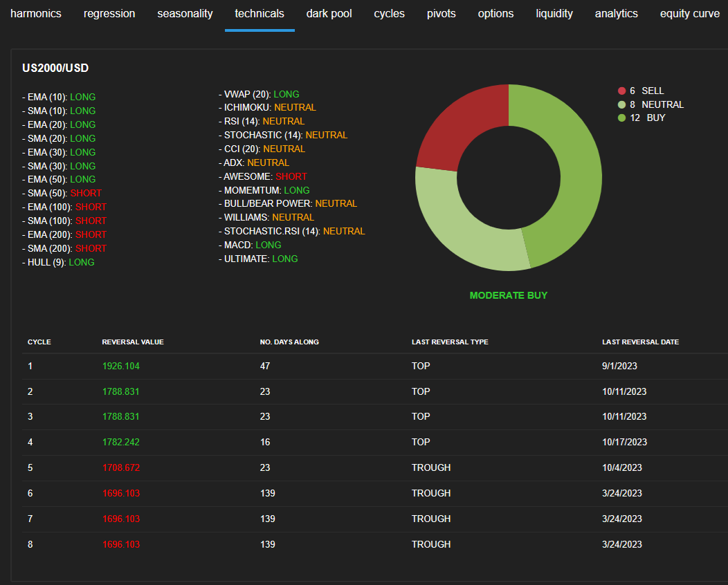Open the regression tab
Screen dimensions: 728x585
[109, 14]
